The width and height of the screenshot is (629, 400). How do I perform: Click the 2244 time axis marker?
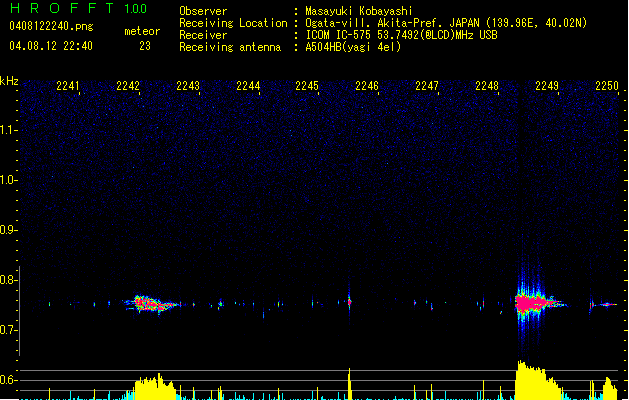248,86
